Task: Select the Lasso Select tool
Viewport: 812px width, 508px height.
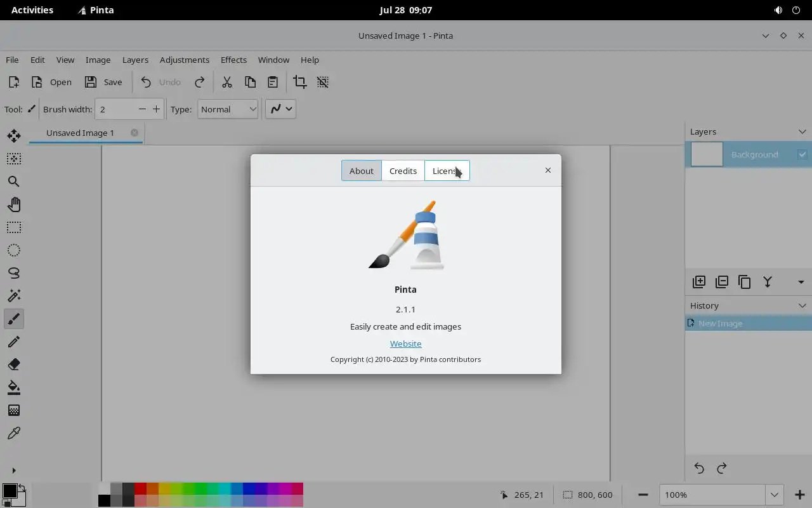Action: click(x=14, y=273)
